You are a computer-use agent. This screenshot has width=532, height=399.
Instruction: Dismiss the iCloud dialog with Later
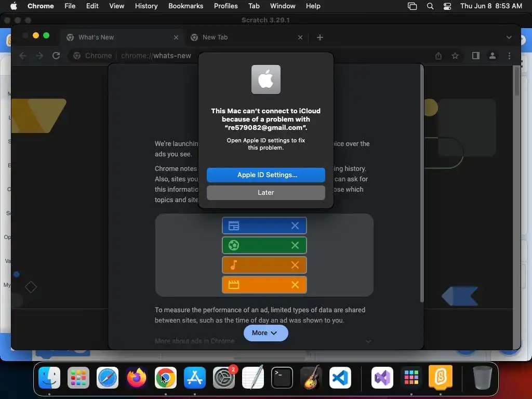click(265, 192)
